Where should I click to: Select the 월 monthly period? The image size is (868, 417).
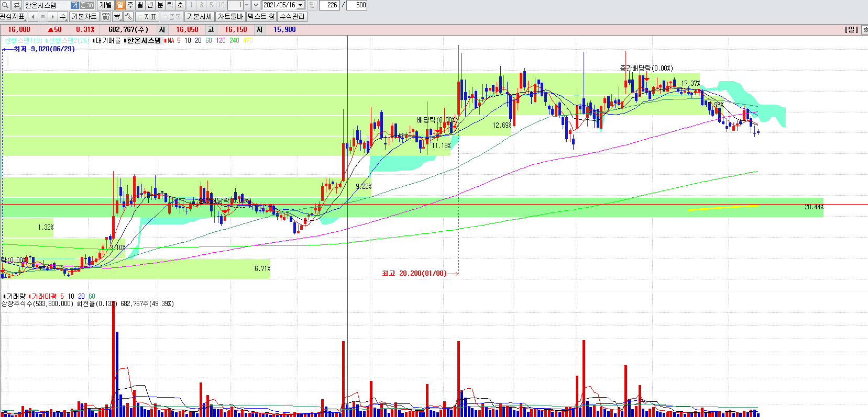140,5
